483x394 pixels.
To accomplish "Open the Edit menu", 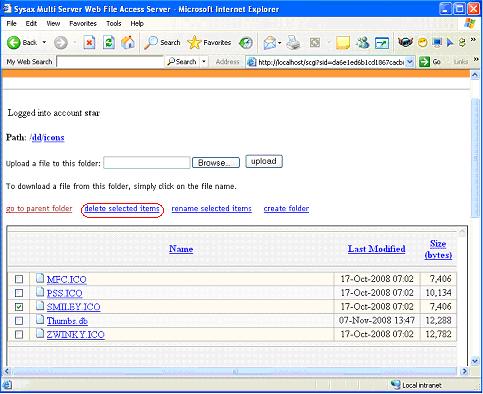I will tap(31, 23).
